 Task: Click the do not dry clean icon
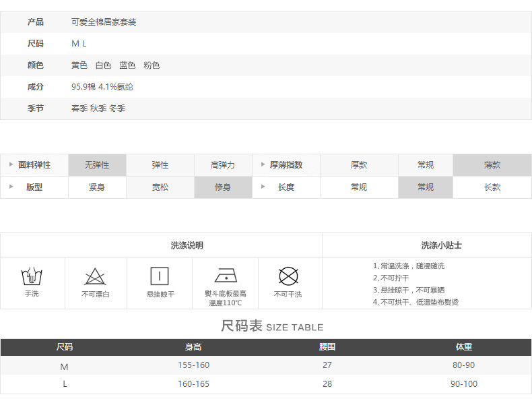point(288,276)
